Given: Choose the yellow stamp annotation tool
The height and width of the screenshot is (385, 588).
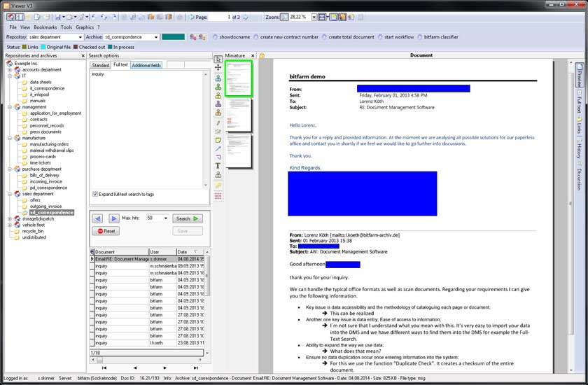Looking at the screenshot, I should (218, 95).
